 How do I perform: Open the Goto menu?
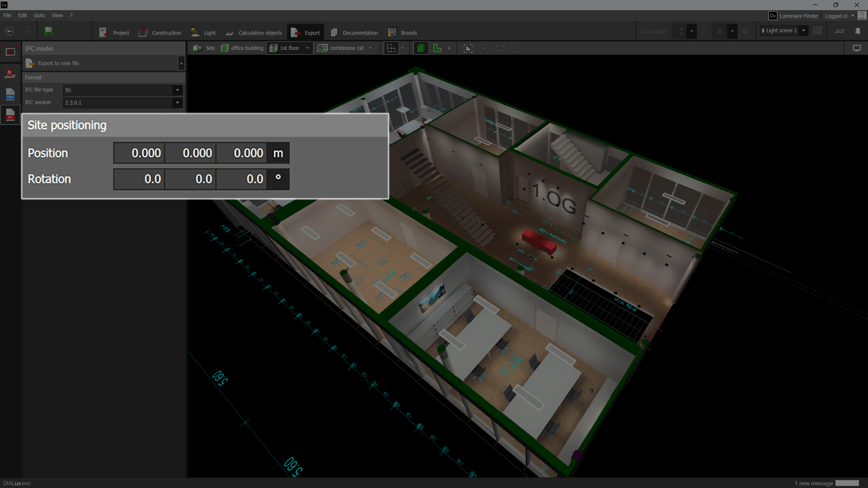pyautogui.click(x=39, y=15)
